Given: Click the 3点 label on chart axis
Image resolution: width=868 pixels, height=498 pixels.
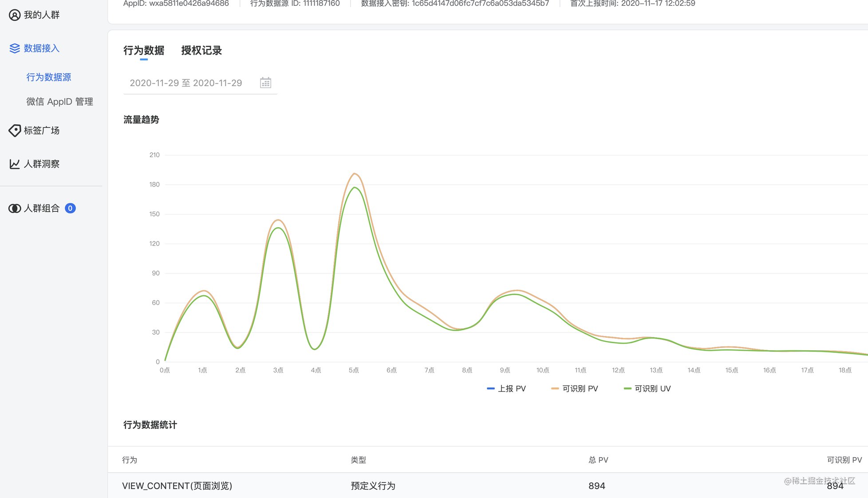Looking at the screenshot, I should tap(278, 370).
